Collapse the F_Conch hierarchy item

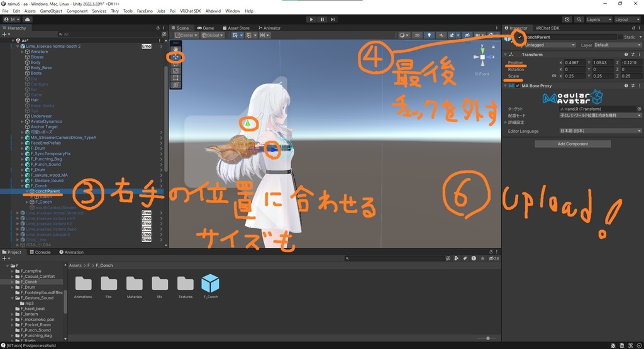tap(23, 186)
